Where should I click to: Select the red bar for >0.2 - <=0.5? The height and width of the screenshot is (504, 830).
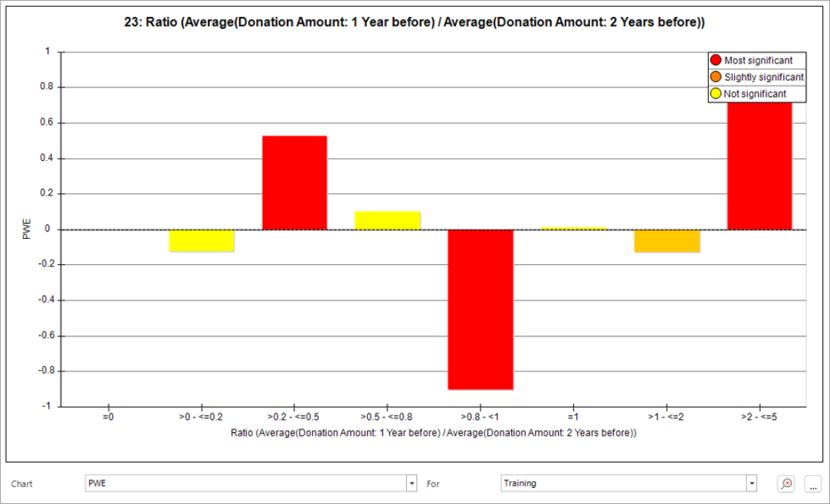point(294,182)
